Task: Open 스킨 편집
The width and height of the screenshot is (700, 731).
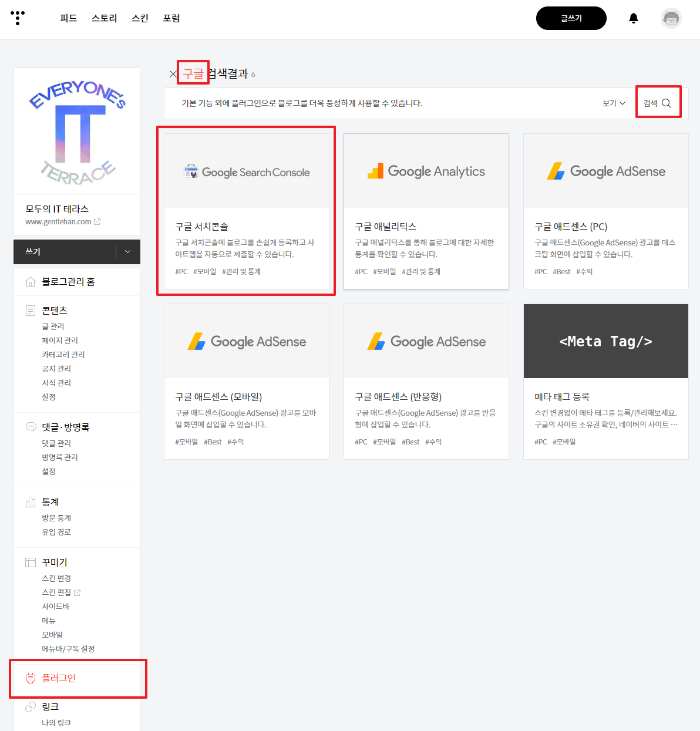Action: point(56,592)
